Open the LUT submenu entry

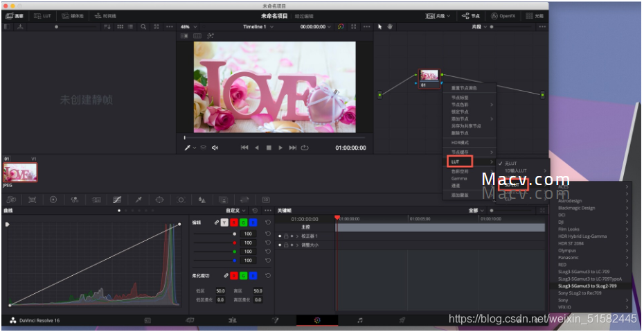pos(469,162)
